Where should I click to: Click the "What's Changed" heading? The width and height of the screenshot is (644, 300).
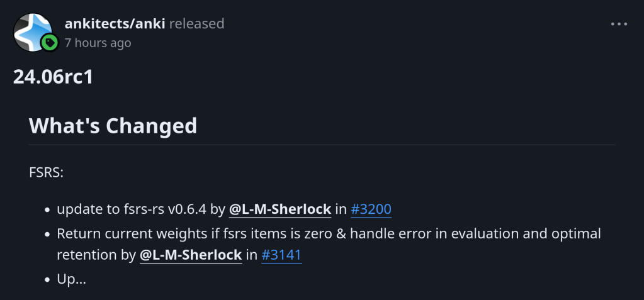tap(113, 126)
